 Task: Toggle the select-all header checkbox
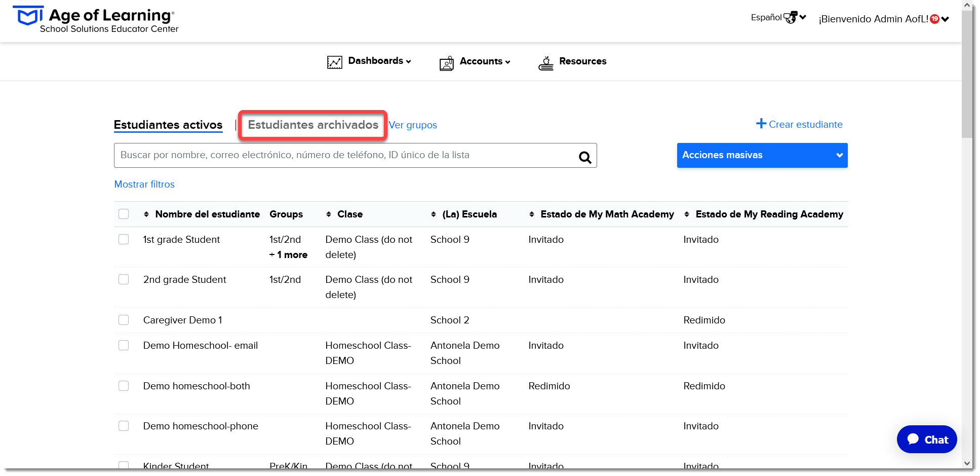point(124,214)
